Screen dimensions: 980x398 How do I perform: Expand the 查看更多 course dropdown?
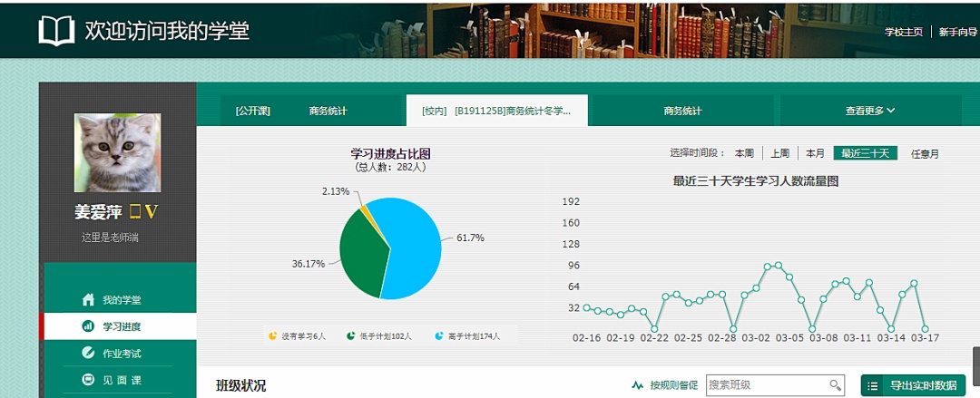[x=870, y=111]
